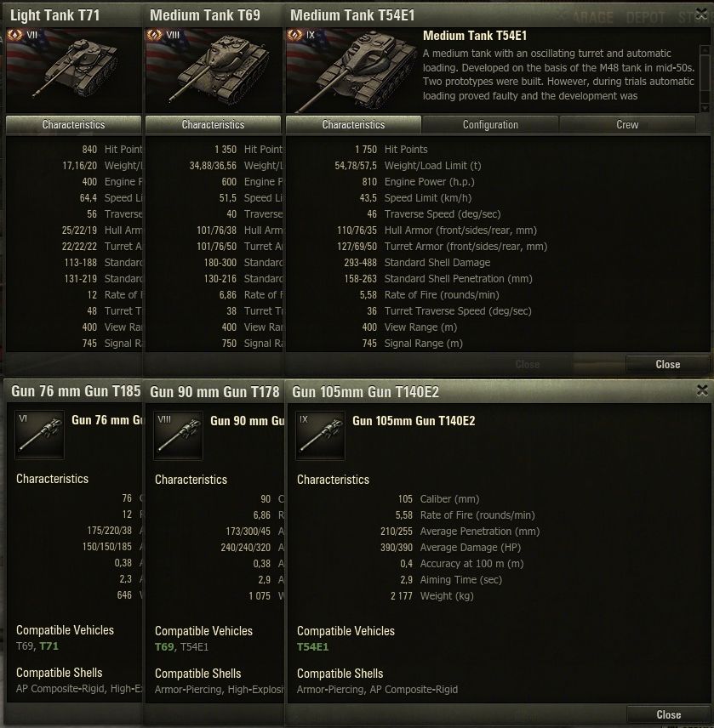Click the 90 mm Gun T178 icon
The height and width of the screenshot is (728, 714).
coord(178,435)
